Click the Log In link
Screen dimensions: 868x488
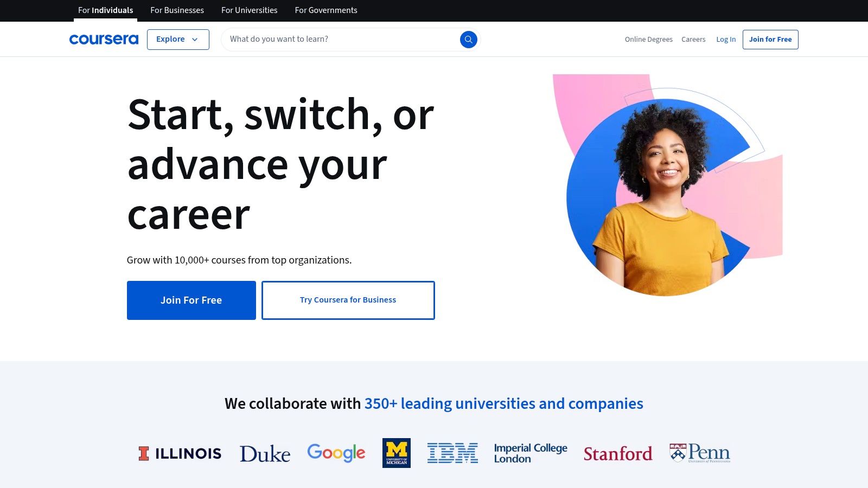[x=726, y=40]
